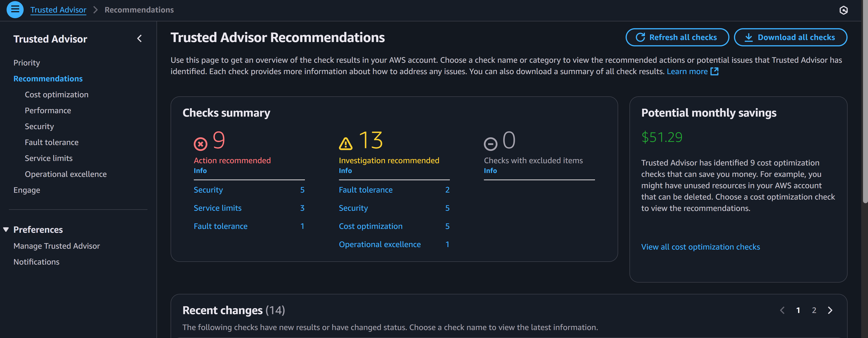
Task: Click Refresh all checks button
Action: tap(677, 38)
